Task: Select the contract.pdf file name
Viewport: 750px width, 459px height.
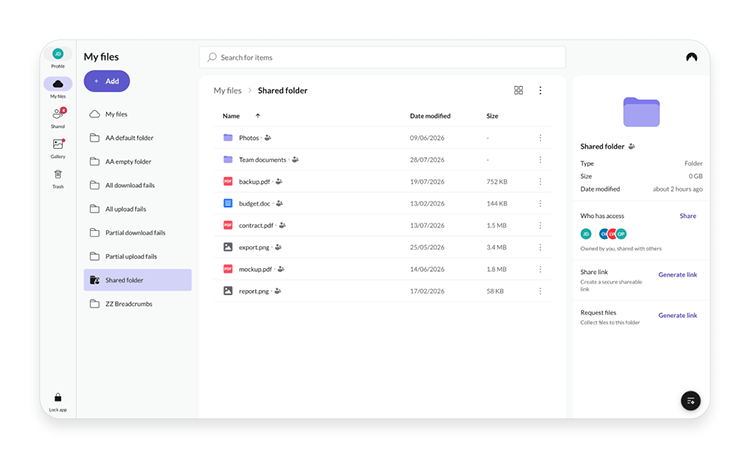Action: (256, 225)
